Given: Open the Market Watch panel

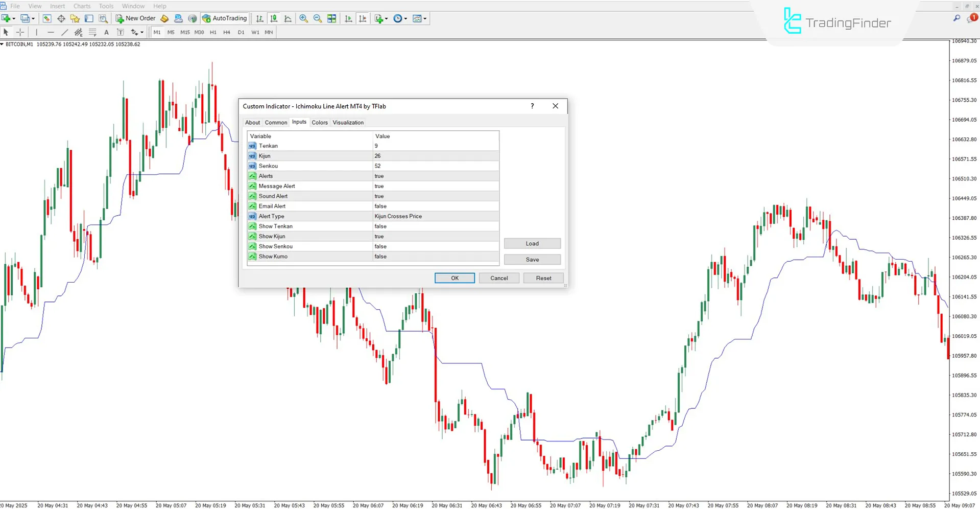Looking at the screenshot, I should coord(46,18).
